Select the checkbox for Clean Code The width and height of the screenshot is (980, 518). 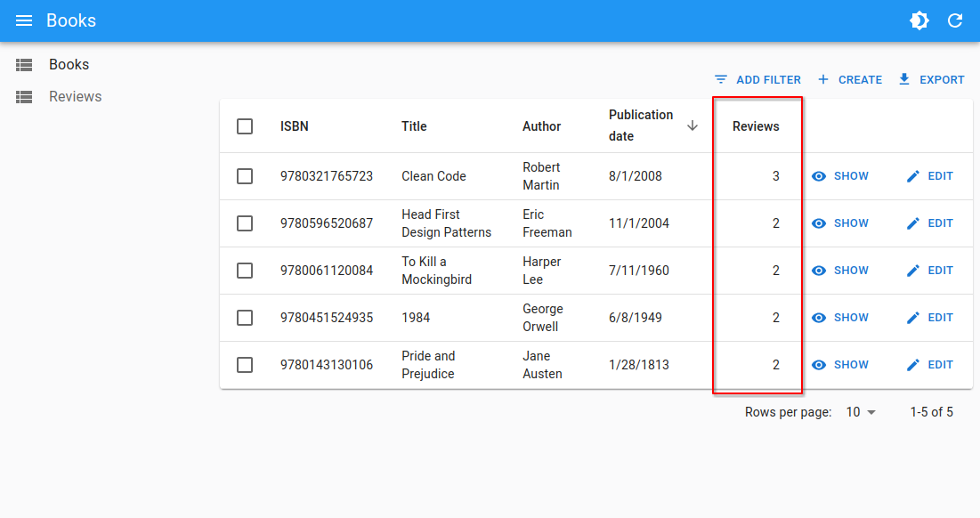pos(245,175)
